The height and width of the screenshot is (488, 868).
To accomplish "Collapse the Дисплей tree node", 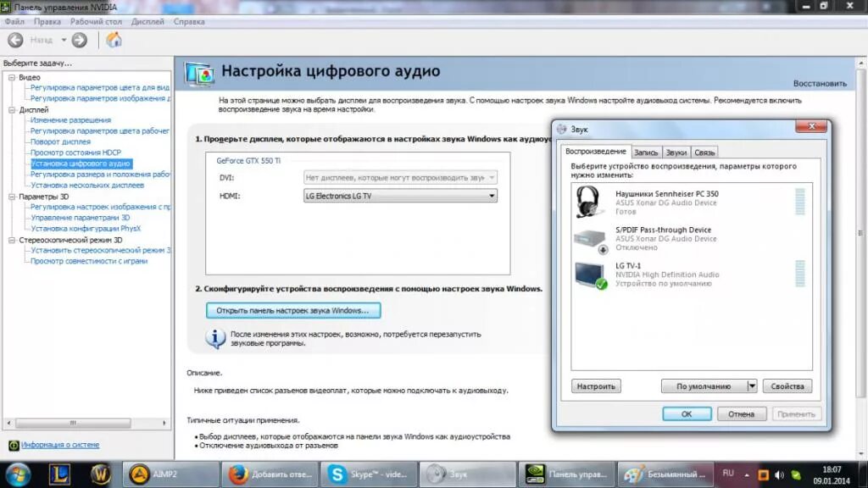I will (x=12, y=110).
